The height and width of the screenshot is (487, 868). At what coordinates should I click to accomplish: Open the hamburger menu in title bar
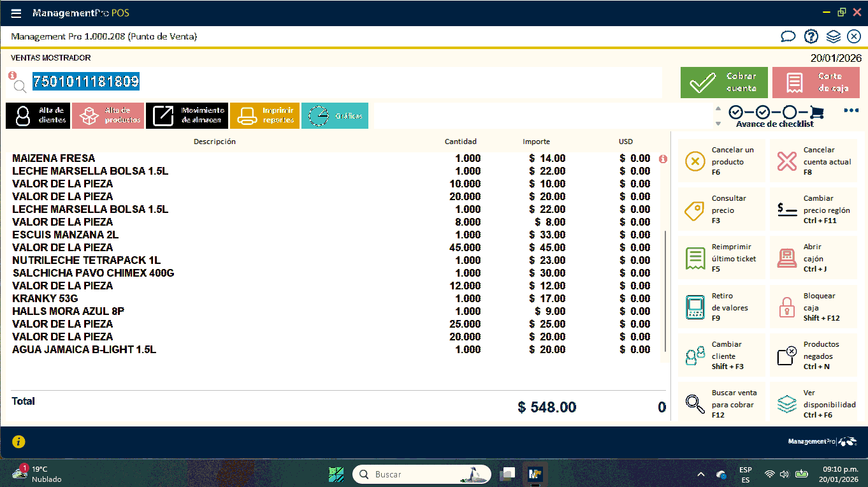click(x=17, y=13)
